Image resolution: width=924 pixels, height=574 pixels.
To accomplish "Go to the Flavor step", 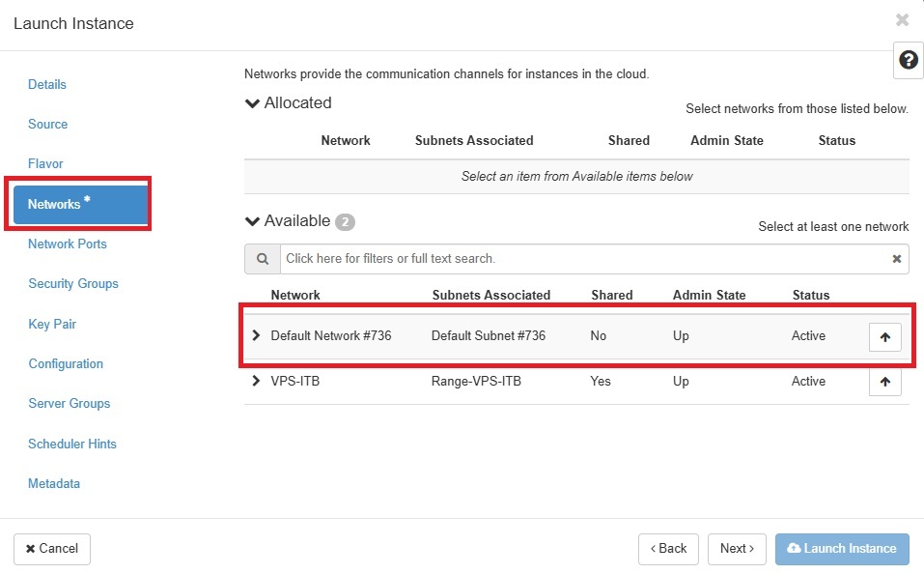I will pyautogui.click(x=45, y=163).
